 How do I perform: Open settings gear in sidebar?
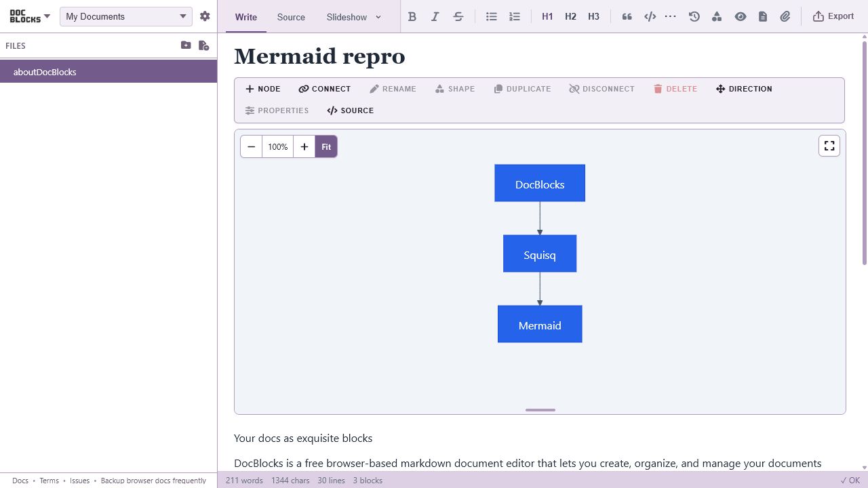[205, 16]
